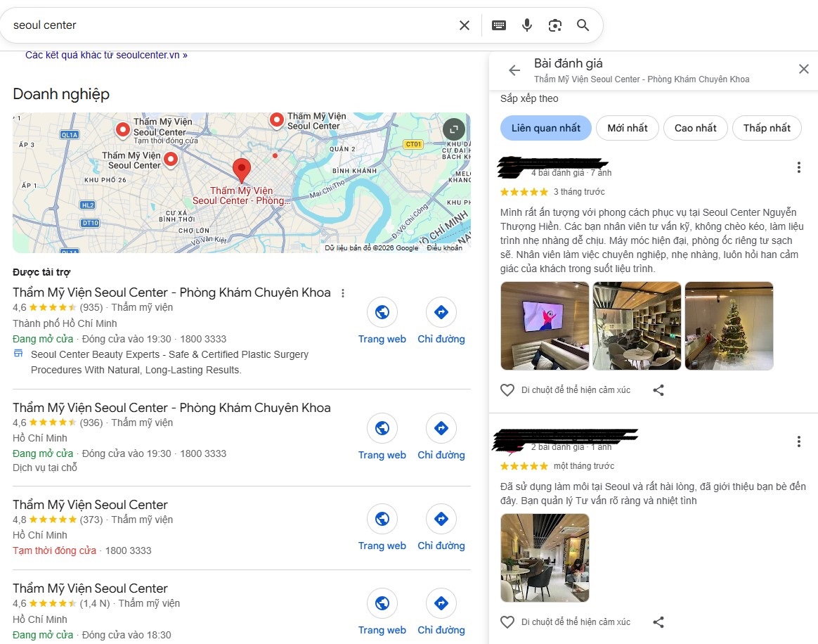Image resolution: width=818 pixels, height=644 pixels.
Task: Select "Dịch vụ tại chỗ" under the 936-review listing
Action: pyautogui.click(x=45, y=468)
